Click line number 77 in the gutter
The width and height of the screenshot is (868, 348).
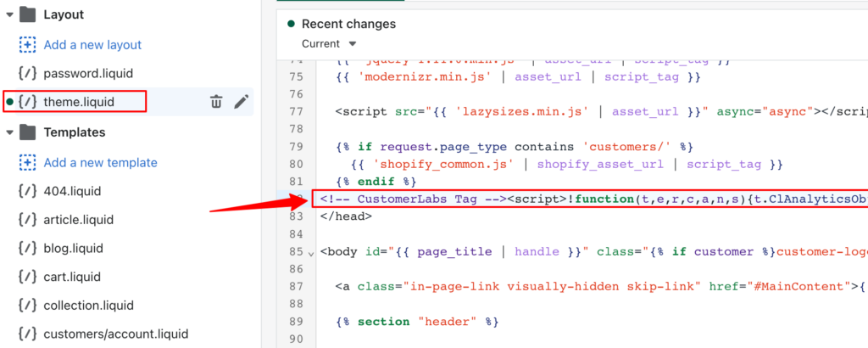pyautogui.click(x=296, y=112)
